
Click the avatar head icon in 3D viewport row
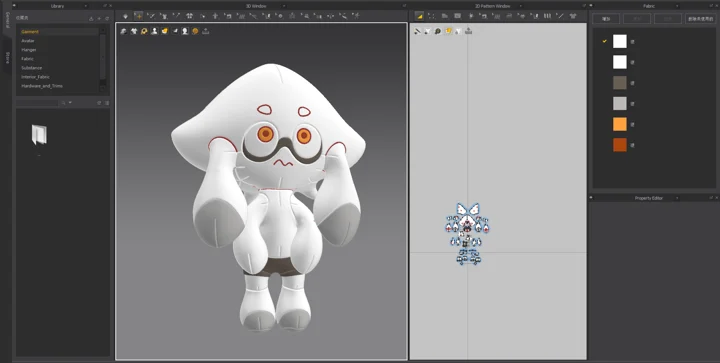click(x=185, y=31)
